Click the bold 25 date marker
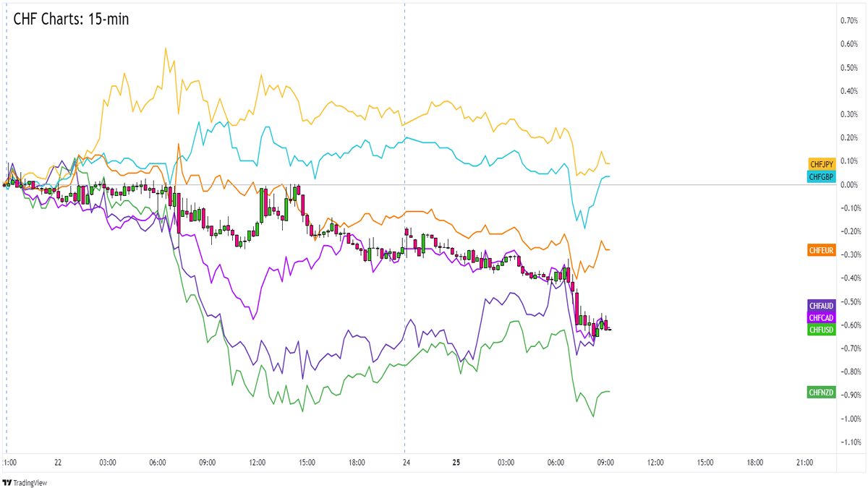Image resolution: width=868 pixels, height=488 pixels. [x=456, y=462]
